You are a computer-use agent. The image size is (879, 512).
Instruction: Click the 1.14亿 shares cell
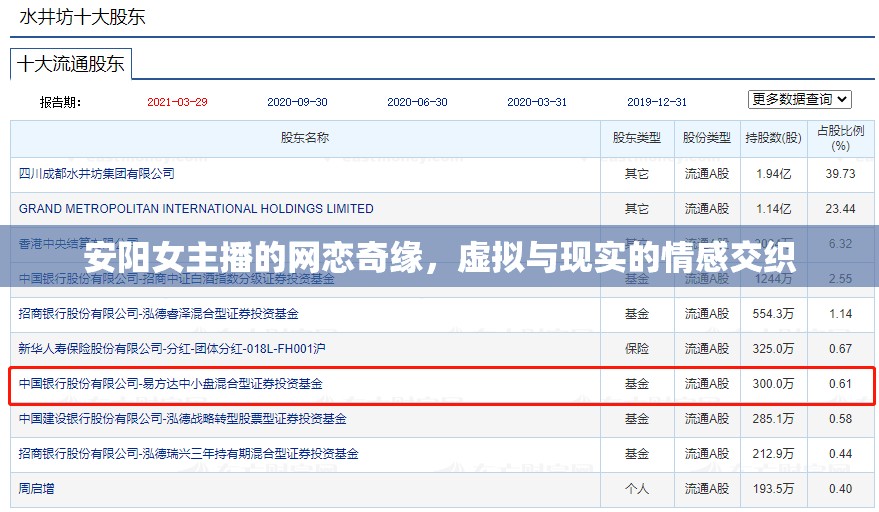point(774,209)
